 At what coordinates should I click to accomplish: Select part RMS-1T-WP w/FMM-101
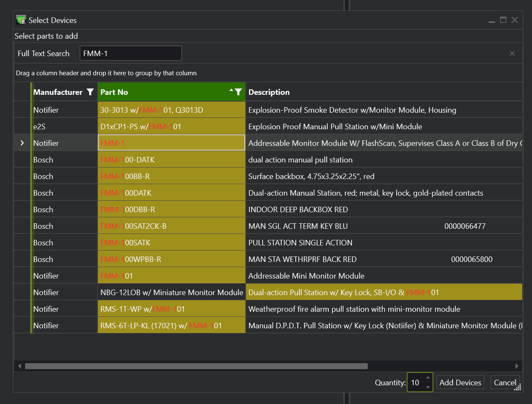coord(172,309)
